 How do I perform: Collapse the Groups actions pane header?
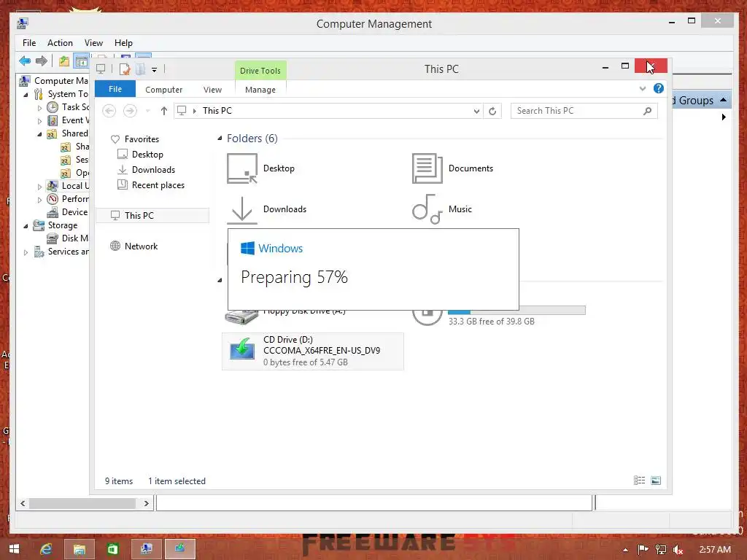tap(723, 100)
